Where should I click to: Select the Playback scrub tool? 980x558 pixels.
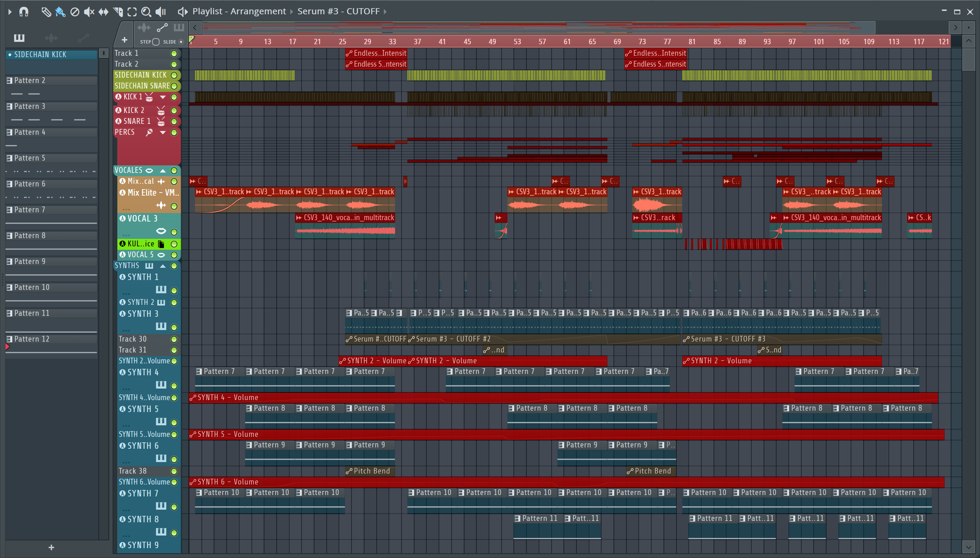(161, 12)
